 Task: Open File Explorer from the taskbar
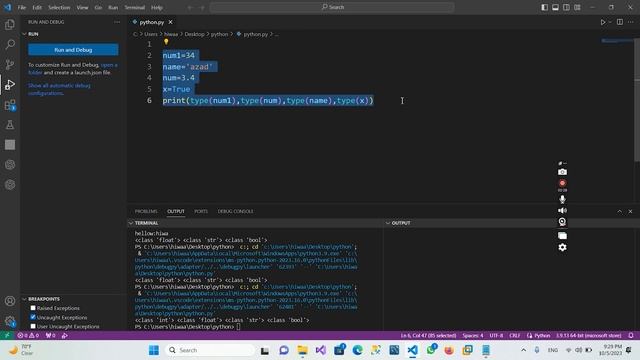click(x=302, y=350)
